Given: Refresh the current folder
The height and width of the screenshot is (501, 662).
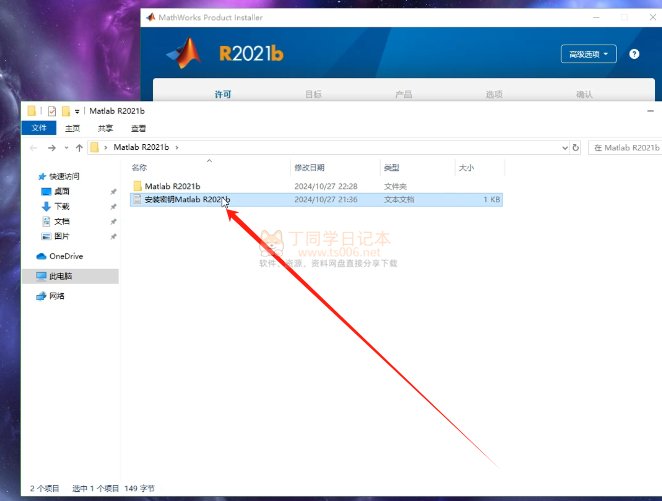Looking at the screenshot, I should click(575, 148).
